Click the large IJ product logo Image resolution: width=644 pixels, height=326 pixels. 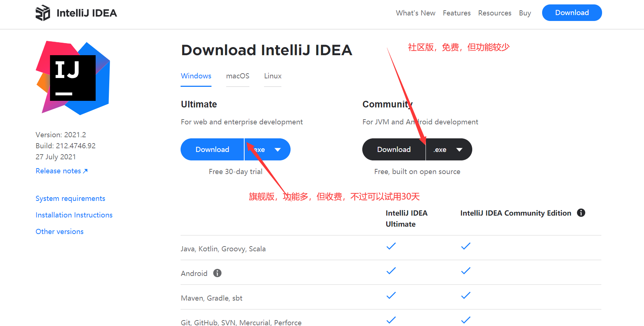click(x=73, y=78)
